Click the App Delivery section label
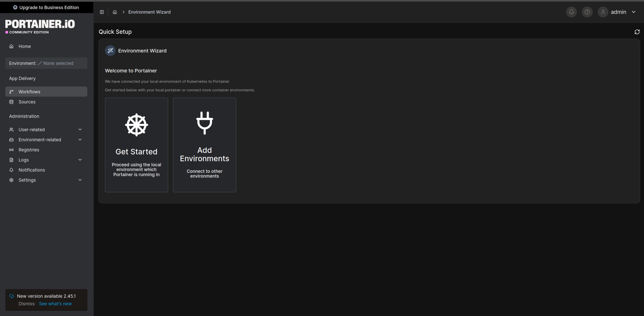The height and width of the screenshot is (316, 644). (22, 79)
